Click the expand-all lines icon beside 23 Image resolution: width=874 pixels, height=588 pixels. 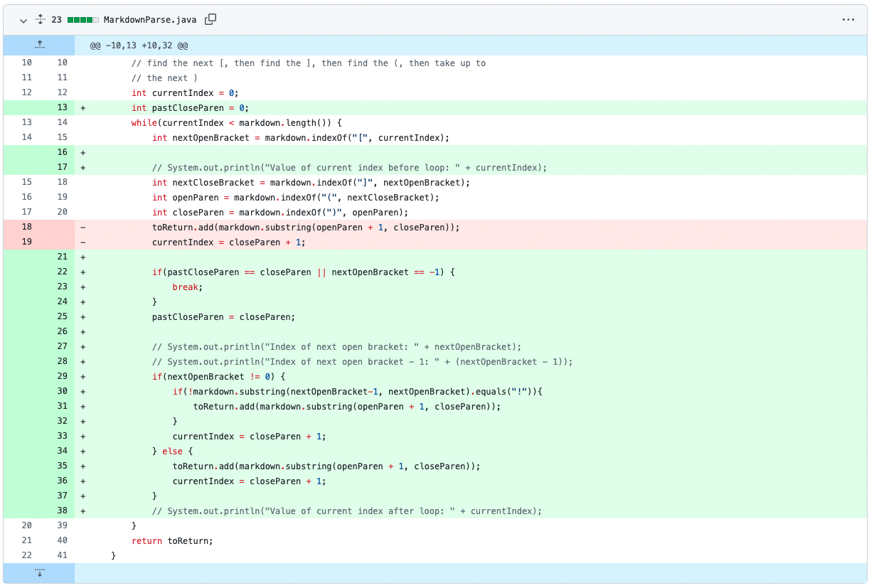click(x=40, y=20)
